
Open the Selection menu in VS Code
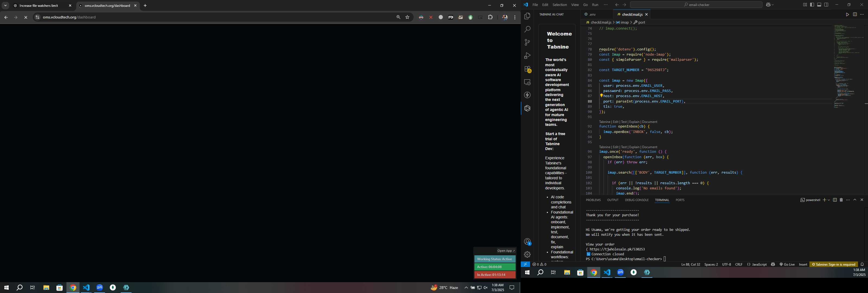click(x=559, y=5)
